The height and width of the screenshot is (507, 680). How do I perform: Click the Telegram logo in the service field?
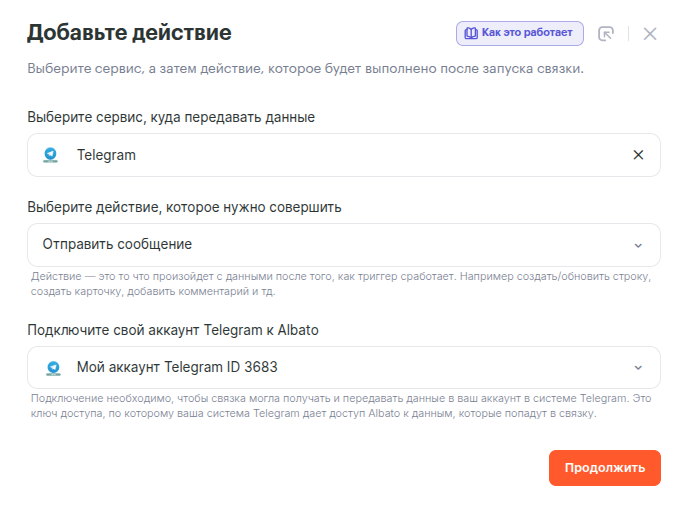coord(52,155)
